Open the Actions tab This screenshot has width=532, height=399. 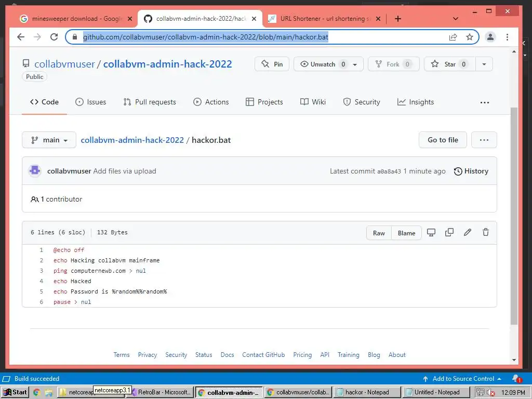click(x=211, y=102)
